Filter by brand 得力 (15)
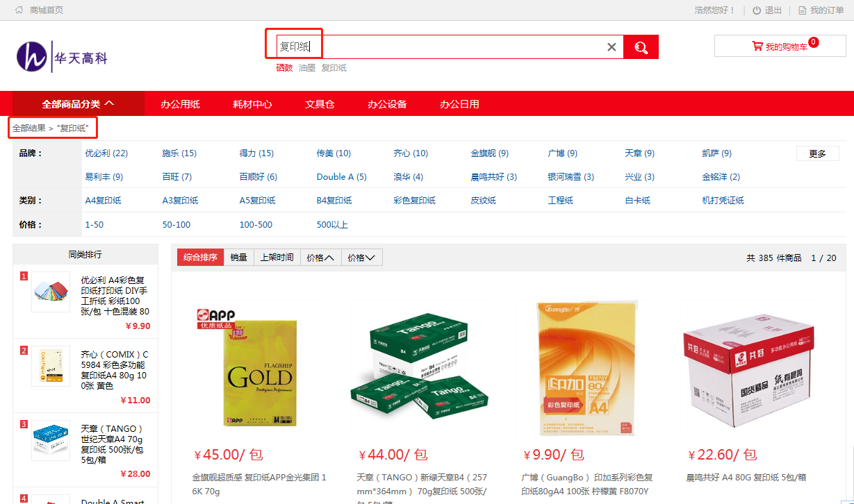This screenshot has width=854, height=504. 256,153
